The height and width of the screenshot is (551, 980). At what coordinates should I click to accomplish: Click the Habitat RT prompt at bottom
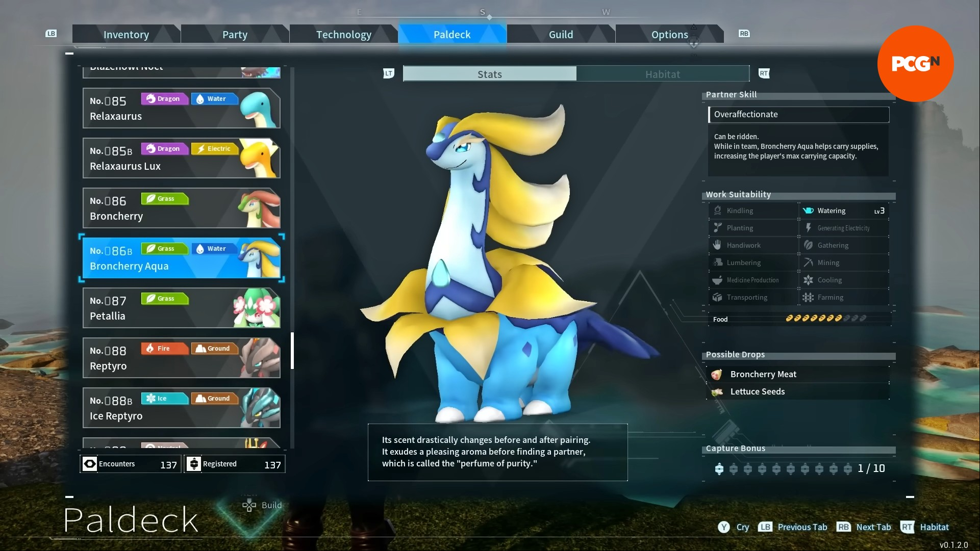[x=924, y=527]
